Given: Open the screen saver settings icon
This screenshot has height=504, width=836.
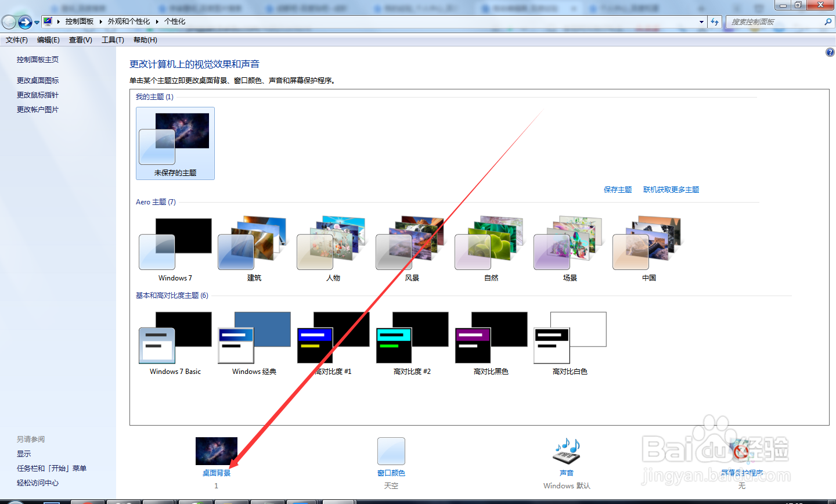Looking at the screenshot, I should (x=741, y=451).
